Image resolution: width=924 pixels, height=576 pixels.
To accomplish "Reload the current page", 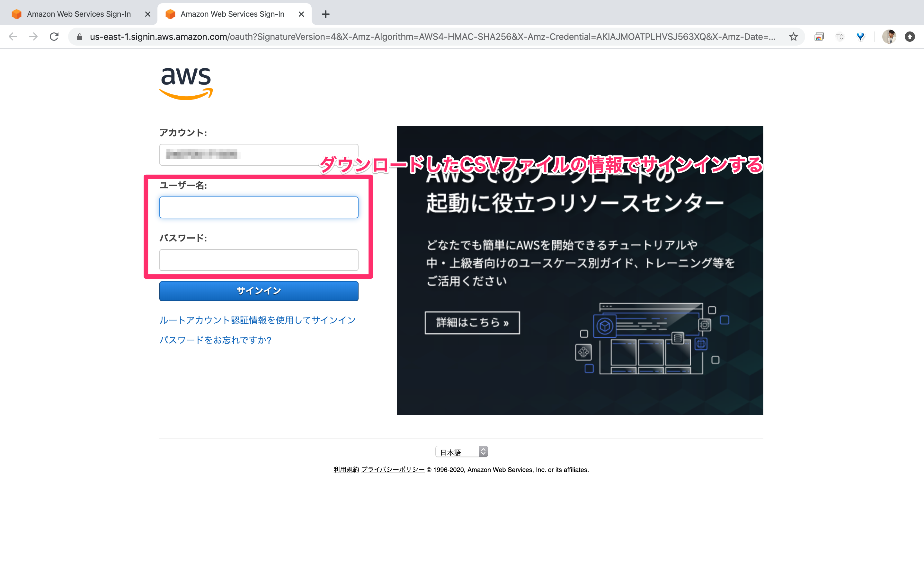I will 54,37.
